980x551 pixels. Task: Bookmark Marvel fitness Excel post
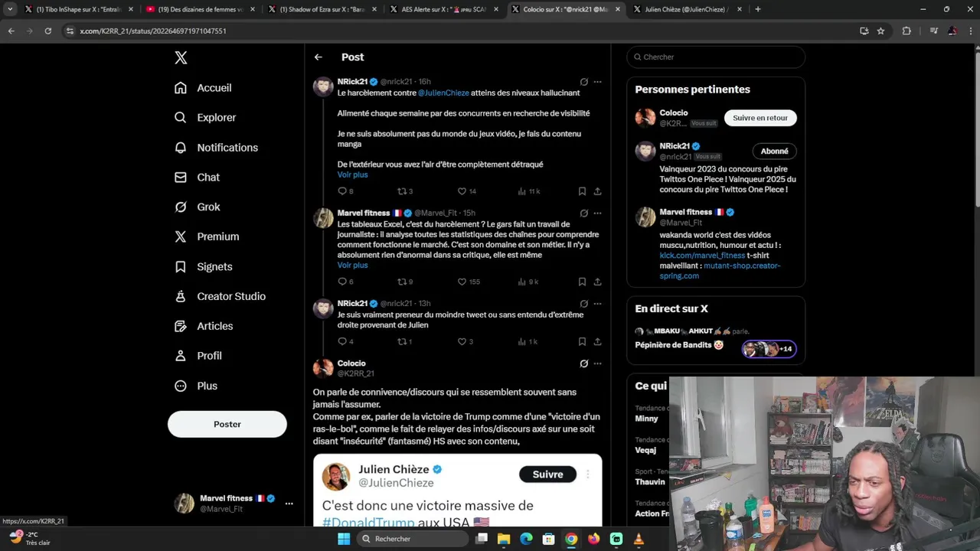[x=582, y=282]
